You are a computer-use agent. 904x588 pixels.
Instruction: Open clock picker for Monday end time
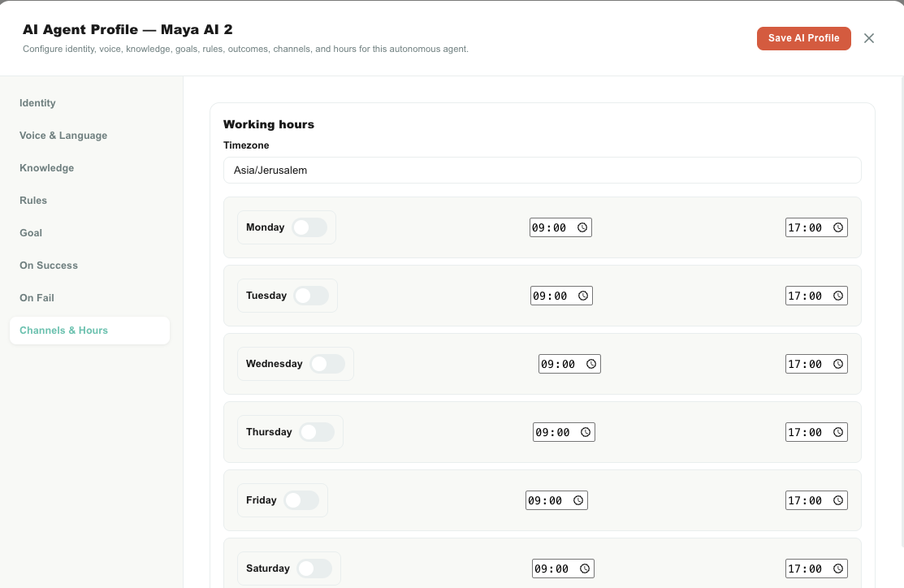(x=838, y=227)
